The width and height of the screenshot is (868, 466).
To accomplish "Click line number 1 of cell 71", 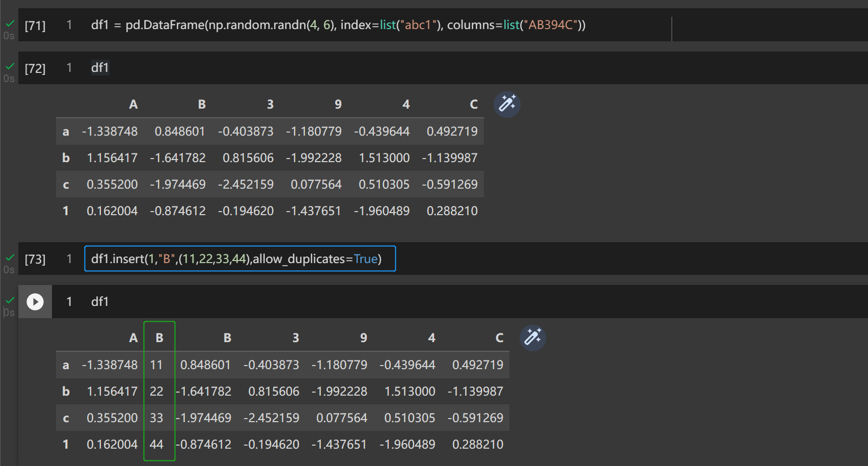I will 69,24.
